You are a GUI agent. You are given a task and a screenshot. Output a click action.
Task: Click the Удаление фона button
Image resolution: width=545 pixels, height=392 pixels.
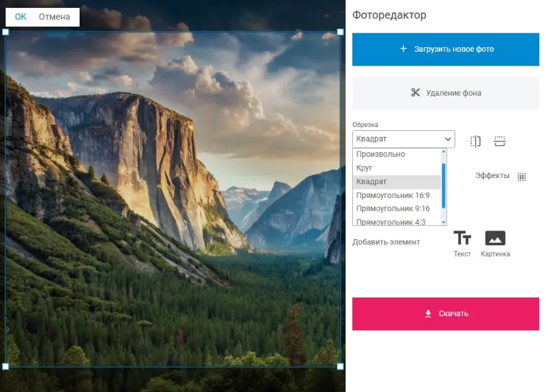point(445,93)
